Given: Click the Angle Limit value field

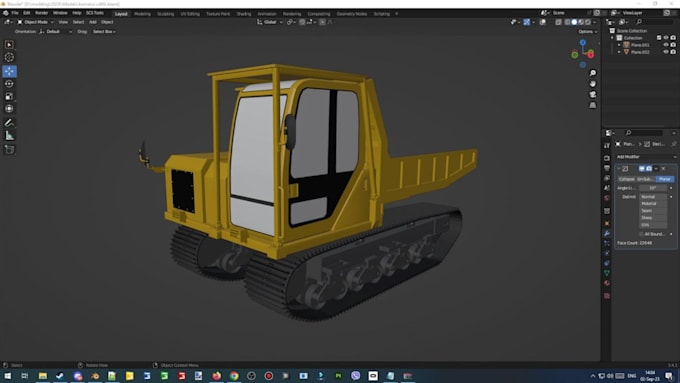Looking at the screenshot, I should [x=653, y=188].
